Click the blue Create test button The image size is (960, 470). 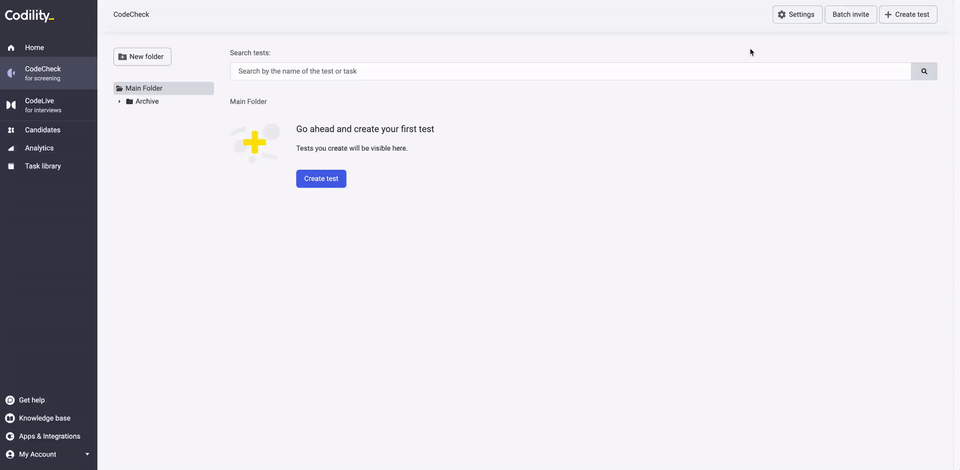[321, 179]
